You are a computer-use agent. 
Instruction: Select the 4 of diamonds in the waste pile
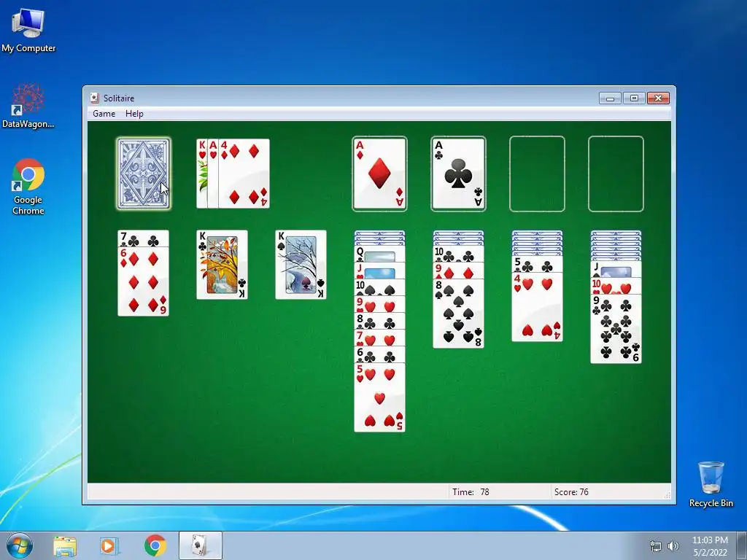pos(244,174)
